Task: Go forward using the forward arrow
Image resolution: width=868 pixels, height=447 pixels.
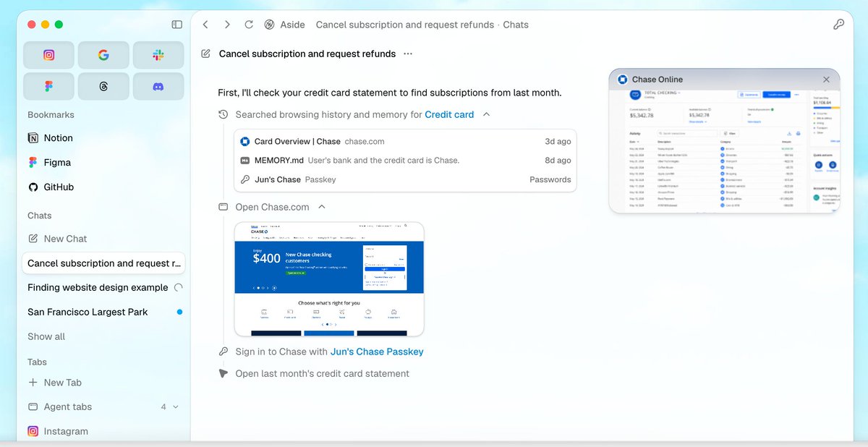Action: pyautogui.click(x=227, y=25)
